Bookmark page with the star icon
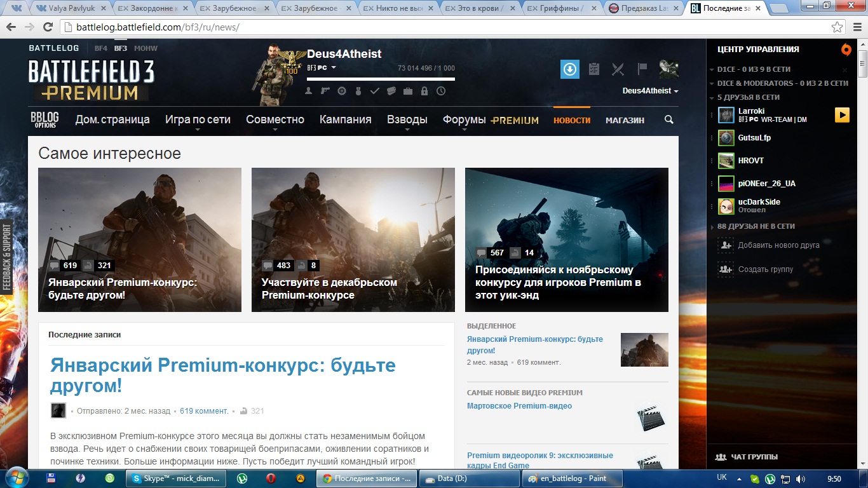 [837, 27]
